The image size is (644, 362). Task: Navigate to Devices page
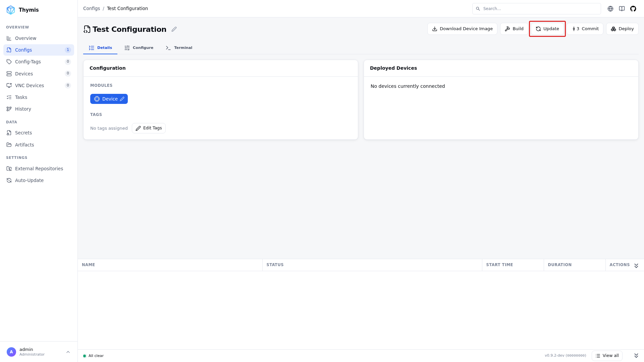point(39,74)
